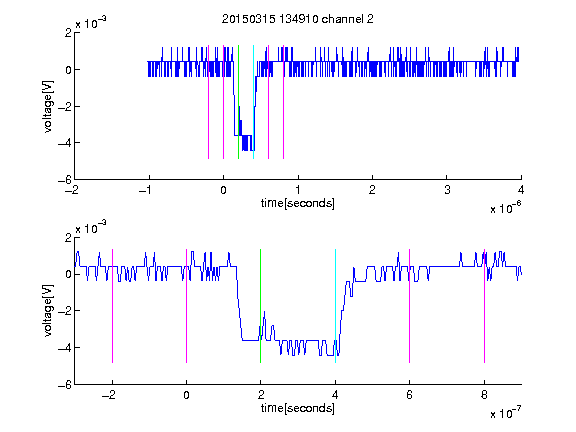Click the magenta marker at 8 in bottom plot
Viewport: 576px width, 432px height.
click(484, 306)
